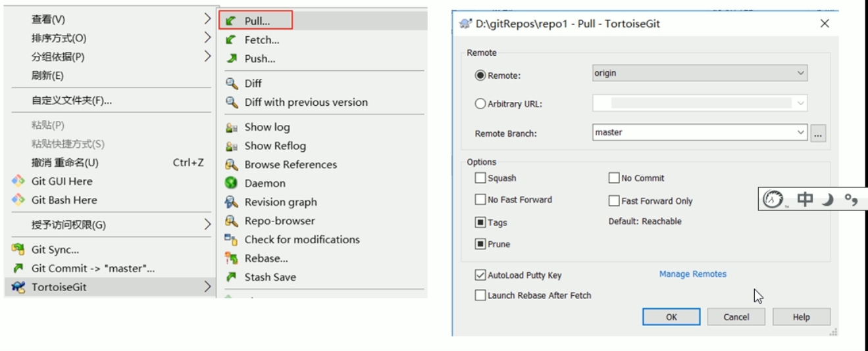The width and height of the screenshot is (868, 351).
Task: Select the Arbitrary URL radio button
Action: click(x=480, y=104)
